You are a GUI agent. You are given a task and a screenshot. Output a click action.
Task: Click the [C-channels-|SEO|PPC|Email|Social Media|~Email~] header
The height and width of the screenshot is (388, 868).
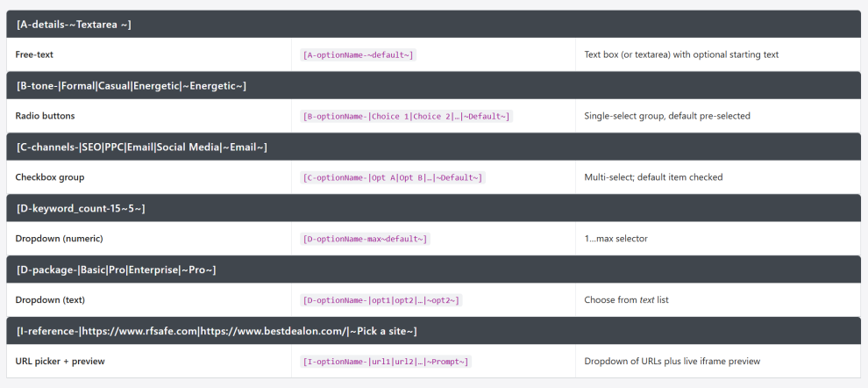coord(142,147)
